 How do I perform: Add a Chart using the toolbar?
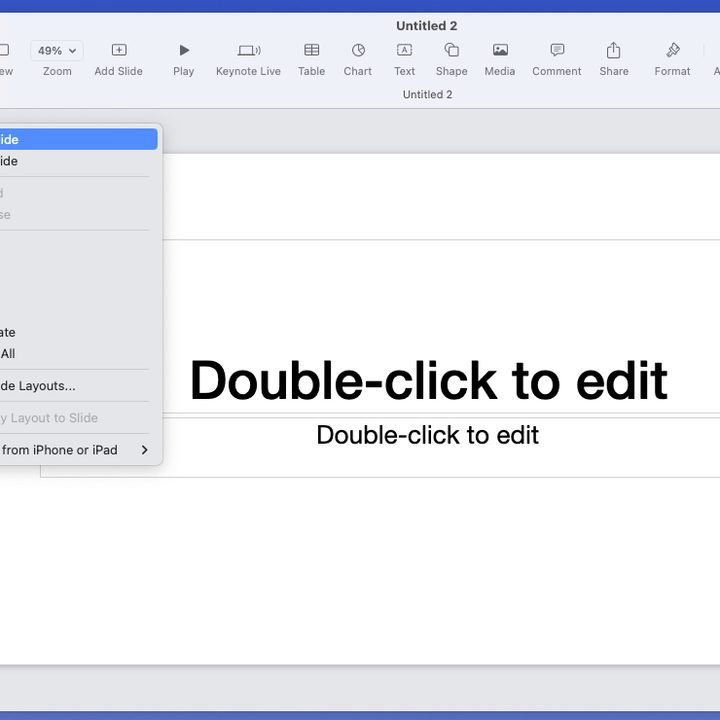pos(358,50)
